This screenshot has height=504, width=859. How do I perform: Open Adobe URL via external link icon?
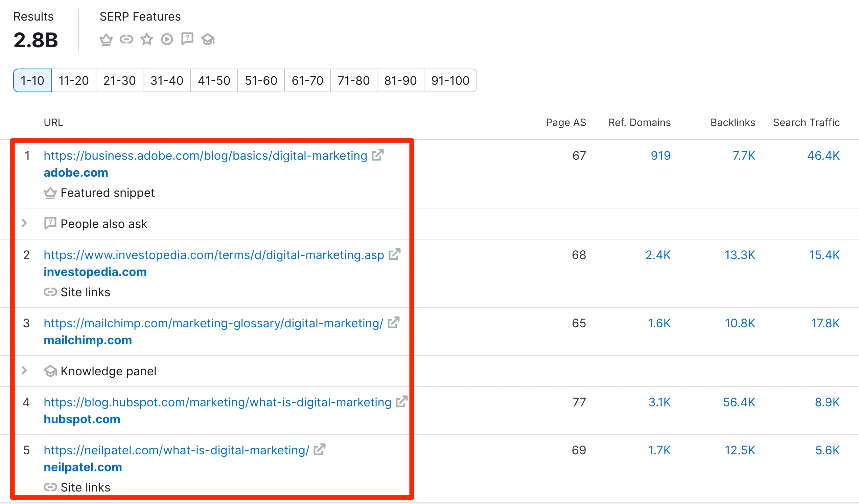(378, 155)
